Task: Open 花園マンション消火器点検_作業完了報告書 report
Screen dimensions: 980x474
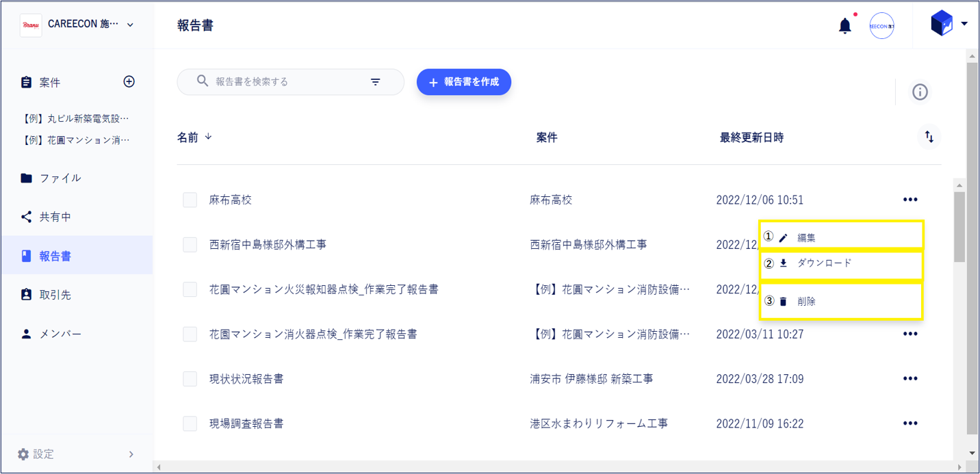Action: (x=313, y=334)
